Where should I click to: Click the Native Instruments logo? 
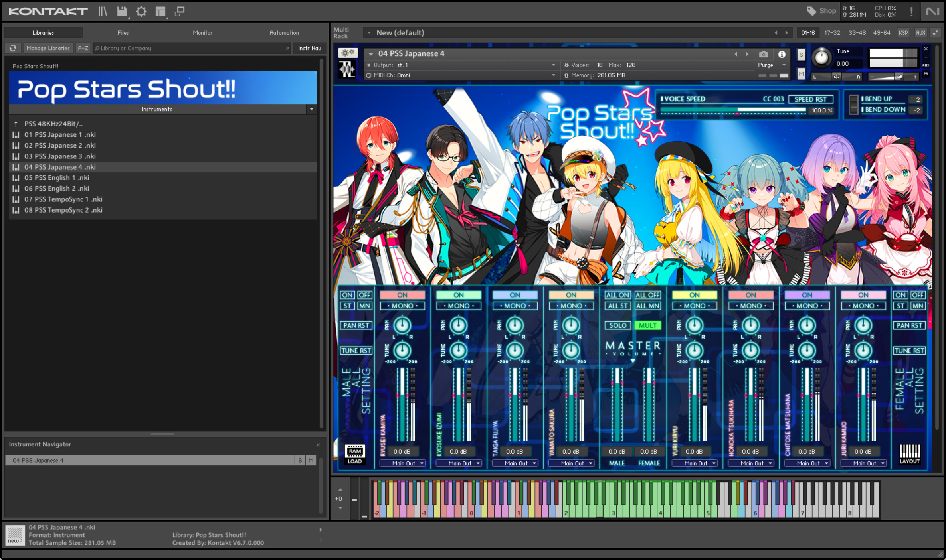click(933, 11)
